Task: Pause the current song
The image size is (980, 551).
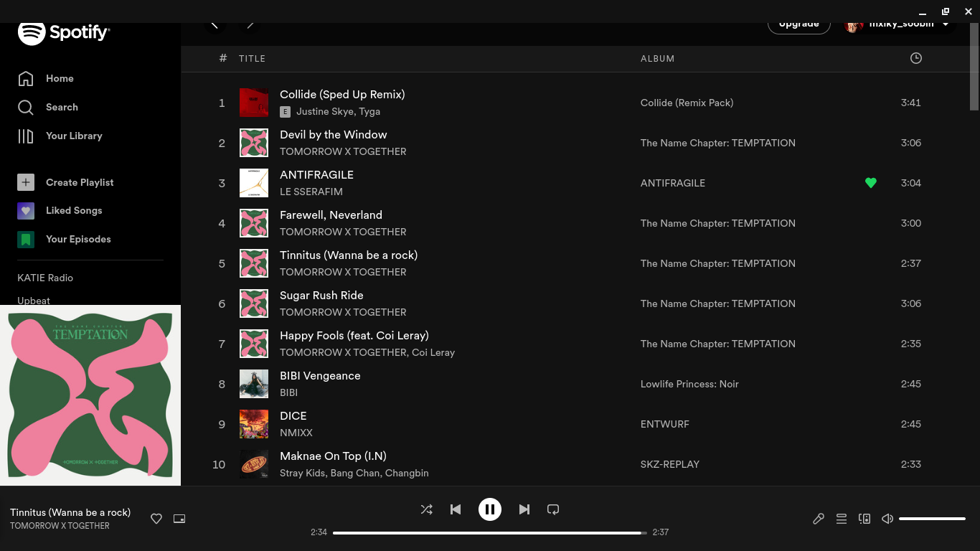Action: click(x=490, y=509)
